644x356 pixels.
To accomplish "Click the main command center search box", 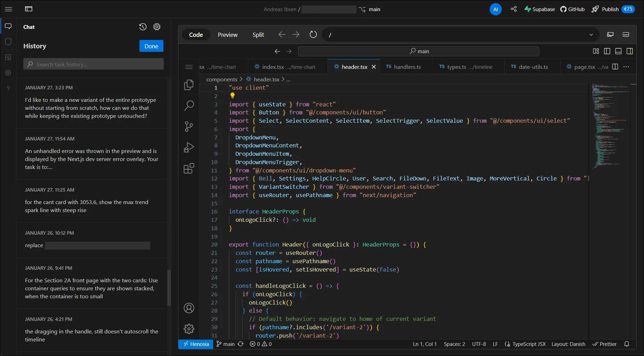I will (x=419, y=51).
